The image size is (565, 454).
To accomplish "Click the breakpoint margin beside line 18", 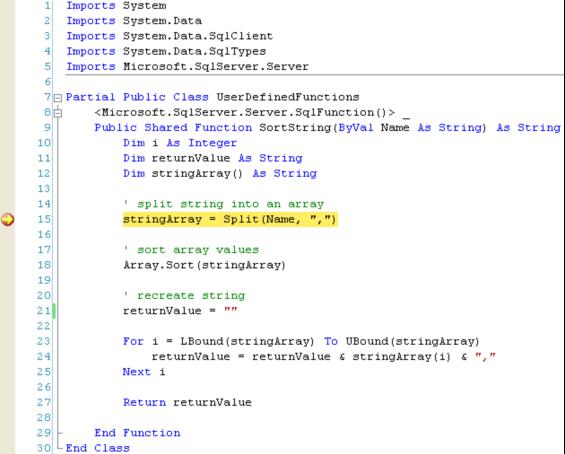I will 8,265.
